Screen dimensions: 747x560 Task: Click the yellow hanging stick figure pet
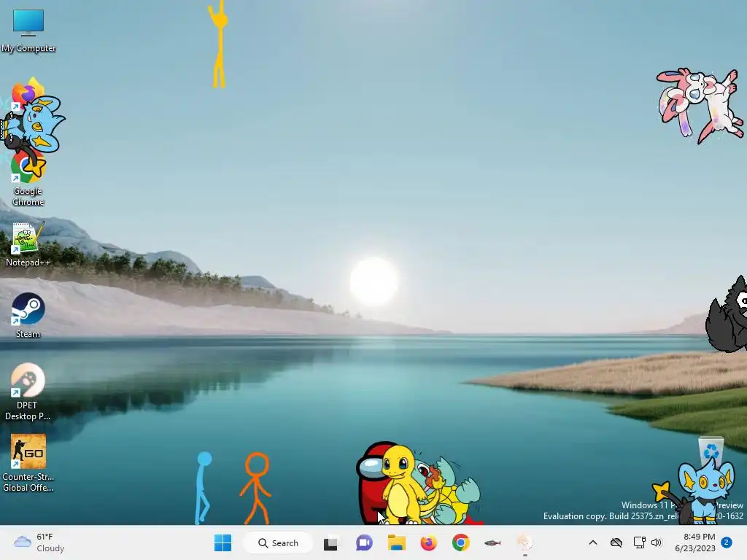click(219, 44)
